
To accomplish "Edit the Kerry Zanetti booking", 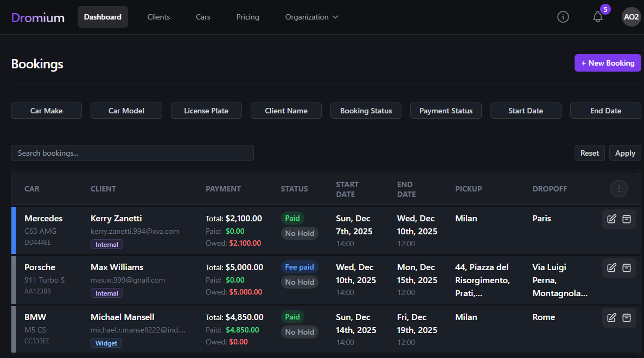I will [611, 219].
